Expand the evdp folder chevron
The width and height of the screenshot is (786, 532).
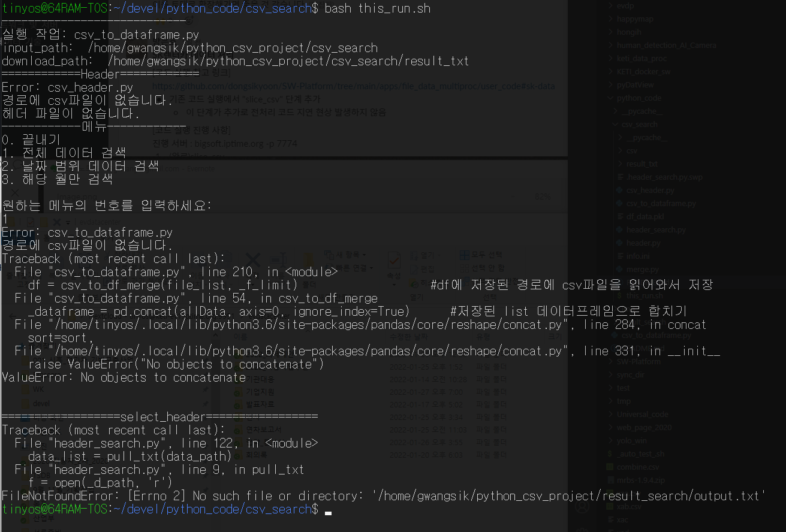tap(611, 5)
